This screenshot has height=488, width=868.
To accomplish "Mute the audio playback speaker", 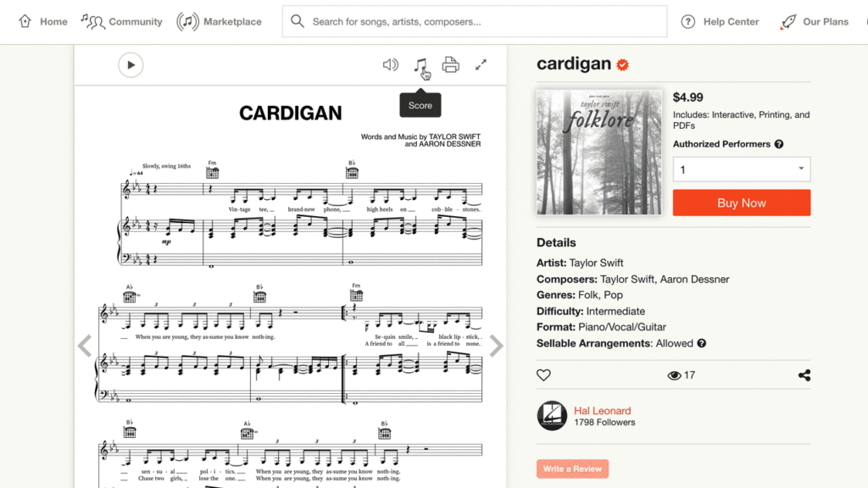I will click(x=389, y=64).
